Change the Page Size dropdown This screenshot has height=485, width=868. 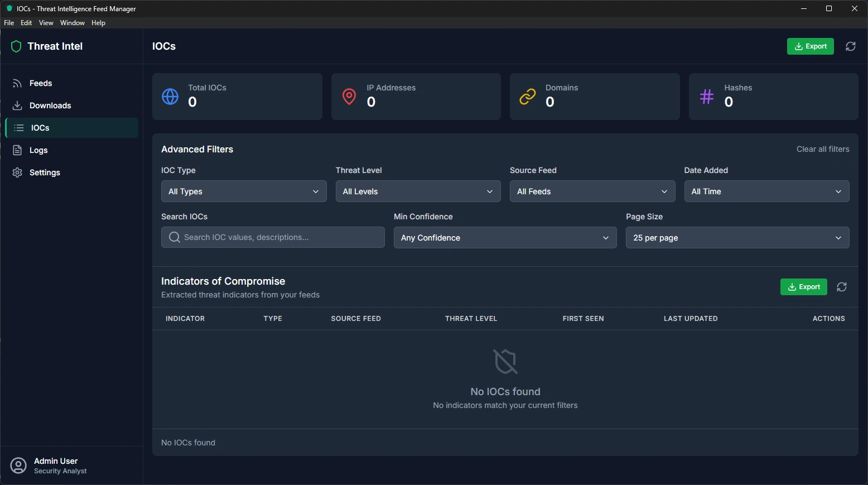pos(737,238)
